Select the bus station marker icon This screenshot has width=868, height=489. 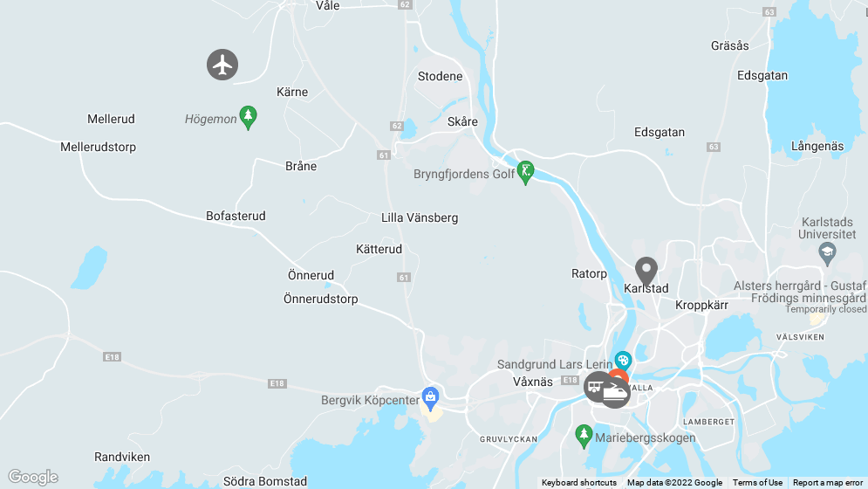pyautogui.click(x=596, y=387)
